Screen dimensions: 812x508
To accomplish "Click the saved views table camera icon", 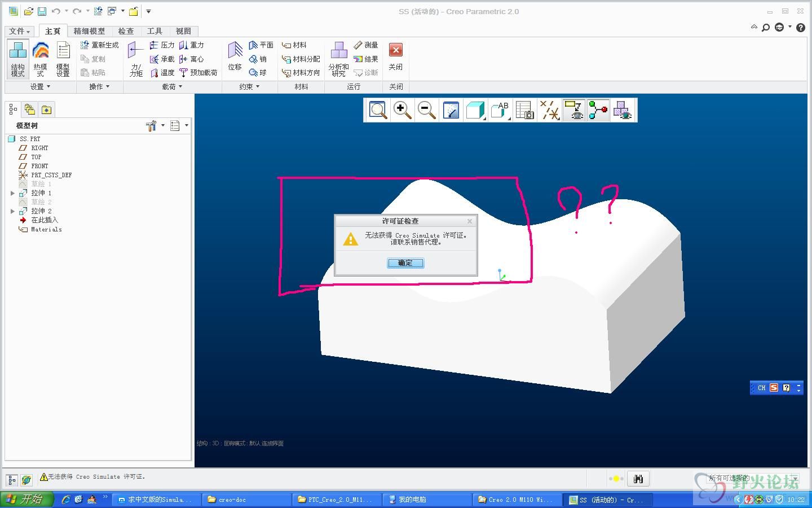I will click(525, 110).
